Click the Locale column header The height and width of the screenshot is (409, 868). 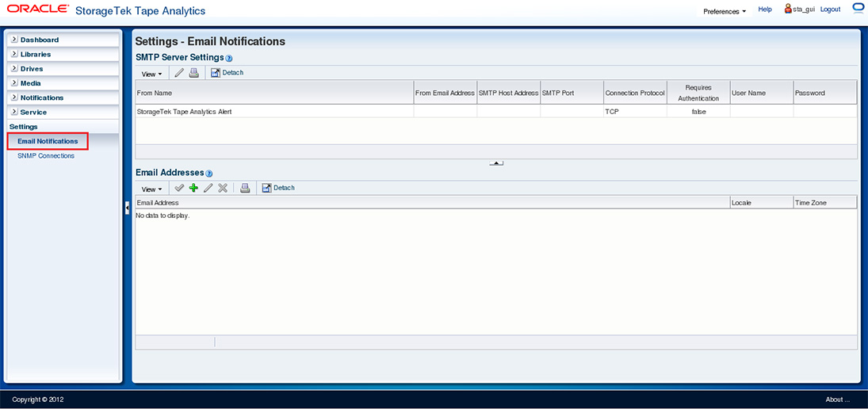tap(761, 203)
